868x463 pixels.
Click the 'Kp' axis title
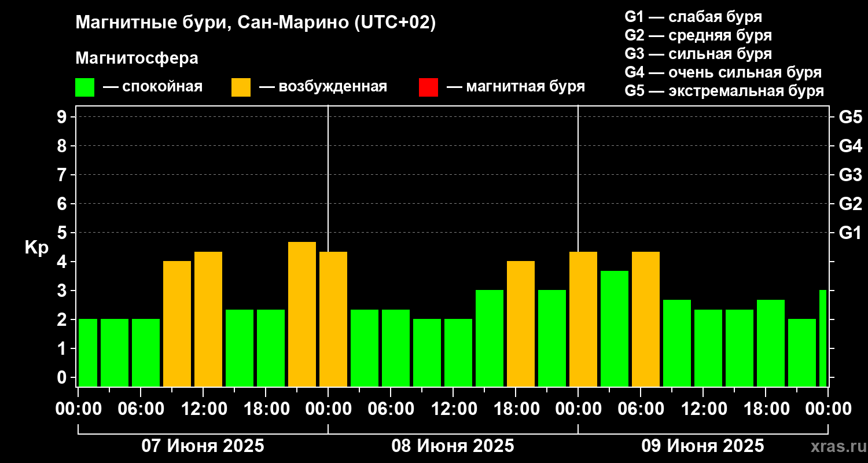point(36,247)
